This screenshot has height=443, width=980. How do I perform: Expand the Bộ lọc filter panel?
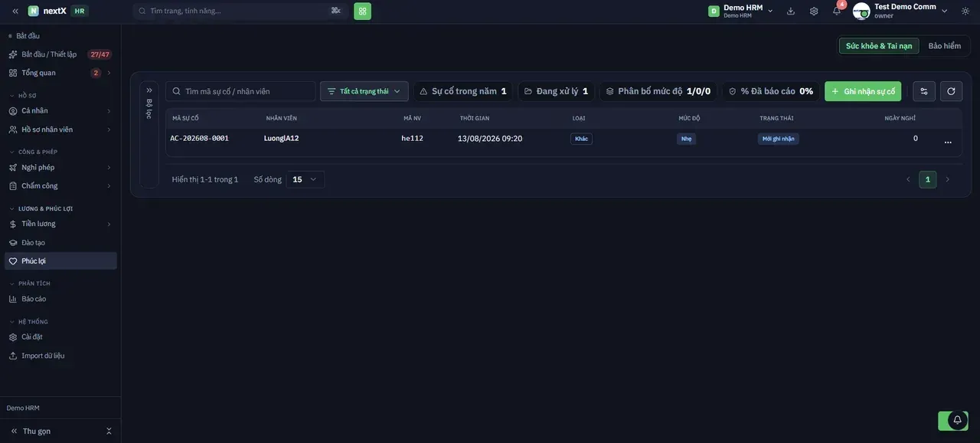149,90
